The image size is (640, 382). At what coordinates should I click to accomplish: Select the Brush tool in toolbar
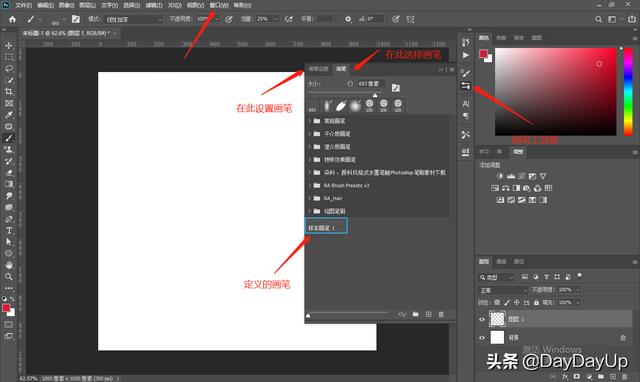coord(9,138)
